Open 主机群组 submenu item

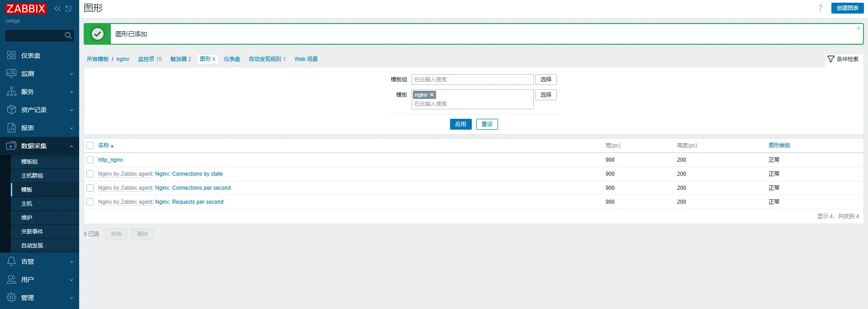pos(45,176)
